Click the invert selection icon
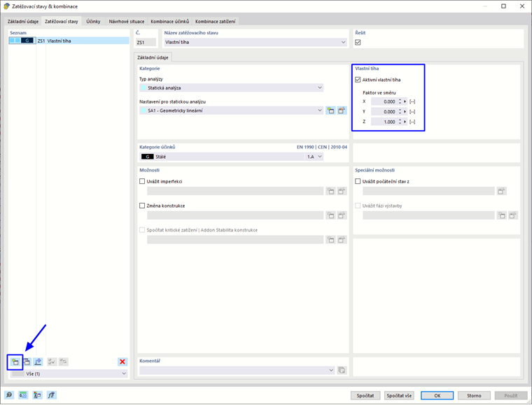Screen dimensions: 532x405 pos(64,362)
